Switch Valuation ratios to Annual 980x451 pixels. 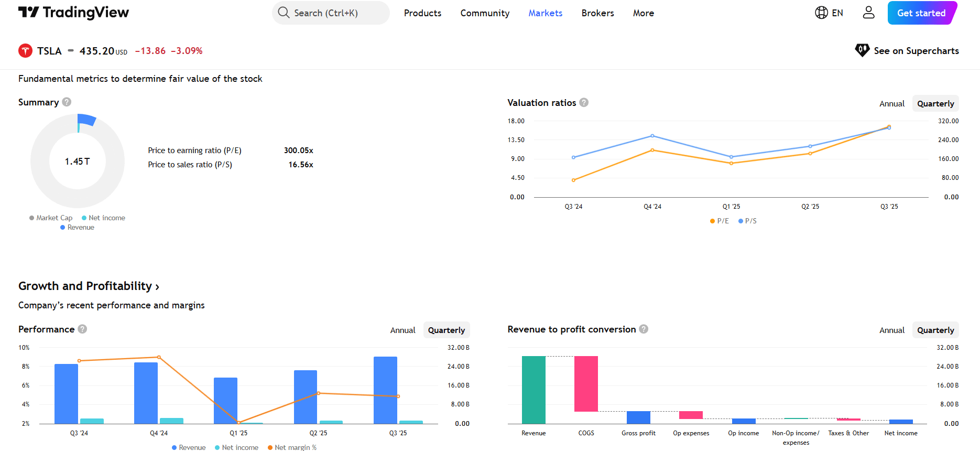click(x=891, y=104)
